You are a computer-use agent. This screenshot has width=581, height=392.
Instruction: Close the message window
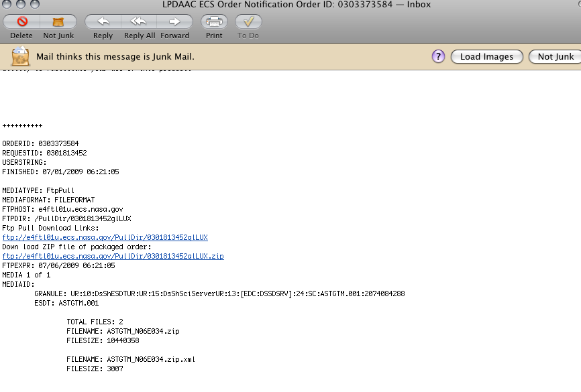[x=7, y=4]
